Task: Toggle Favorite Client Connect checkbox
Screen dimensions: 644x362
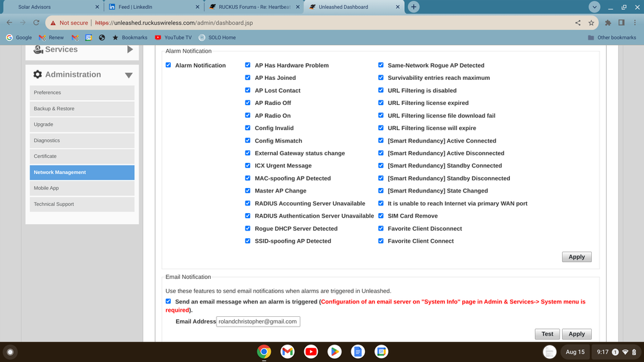Action: coord(381,241)
